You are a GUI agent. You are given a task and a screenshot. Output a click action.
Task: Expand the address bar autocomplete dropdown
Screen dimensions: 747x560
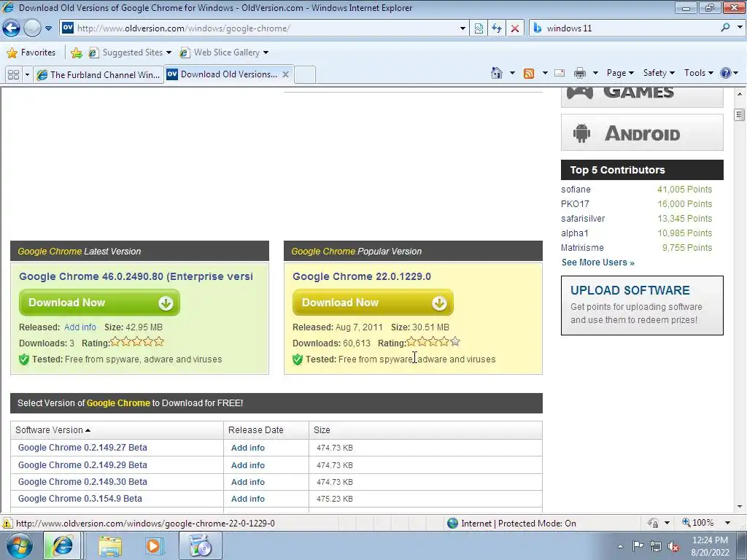click(462, 28)
